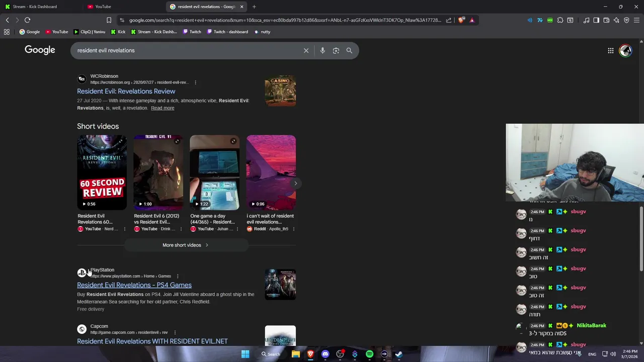
Task: Show next short videos with arrow
Action: (x=295, y=183)
